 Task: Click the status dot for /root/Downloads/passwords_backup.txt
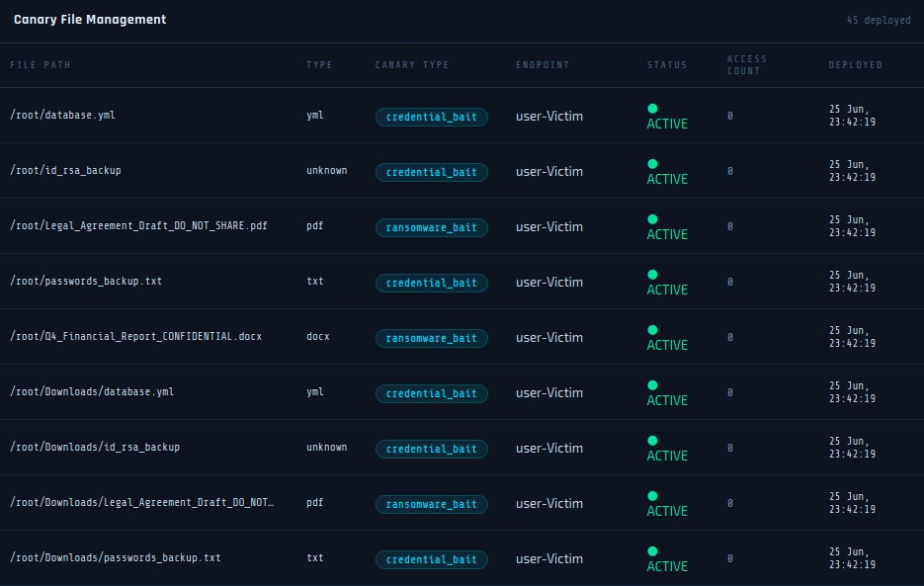652,551
